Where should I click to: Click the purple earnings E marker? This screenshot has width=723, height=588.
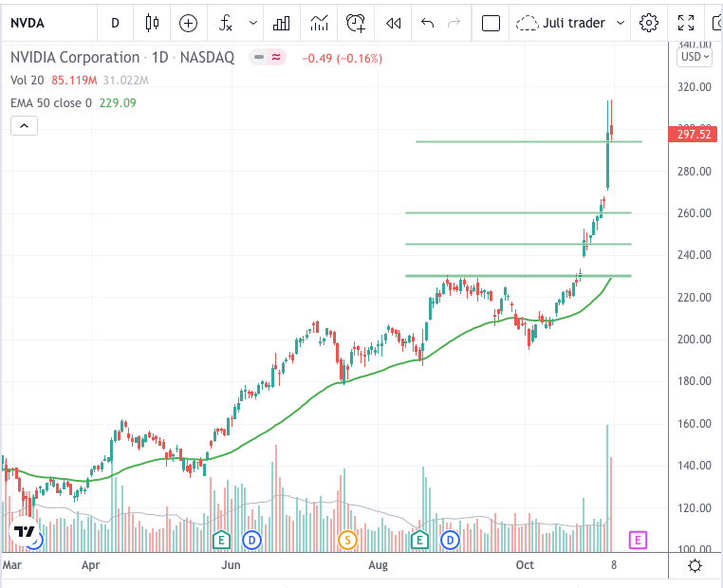638,540
